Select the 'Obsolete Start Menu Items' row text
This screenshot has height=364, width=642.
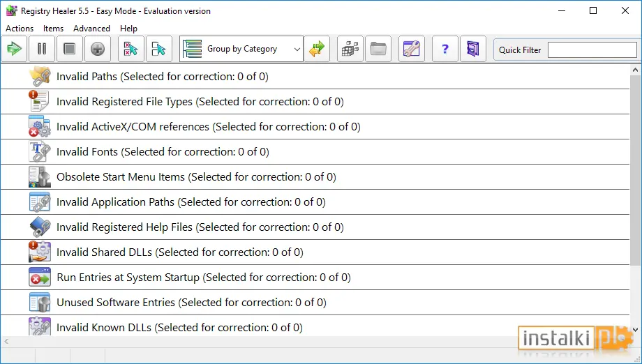pos(197,177)
